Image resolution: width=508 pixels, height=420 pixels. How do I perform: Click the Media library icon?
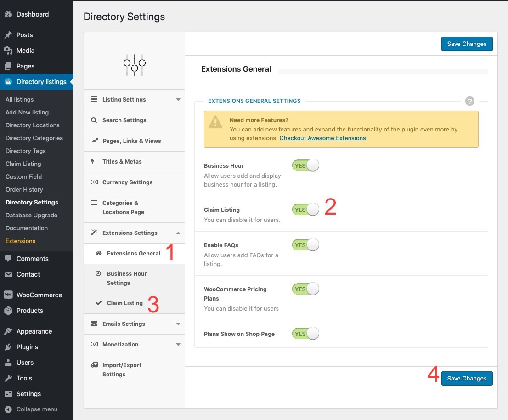coord(8,51)
